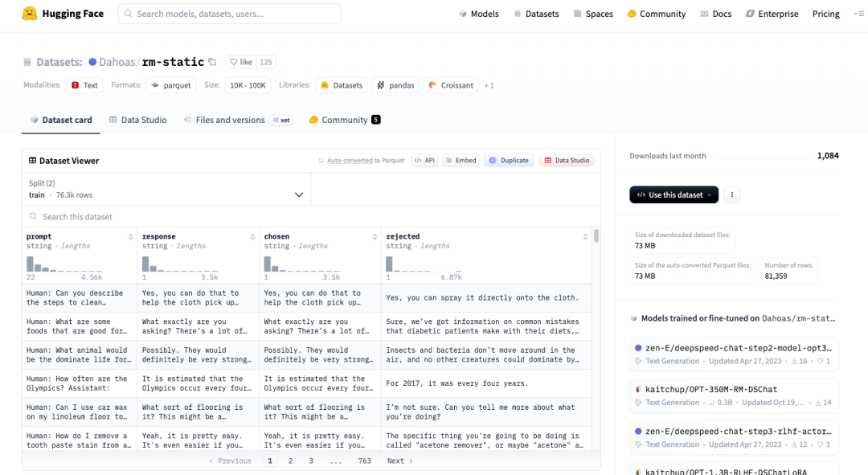Click the Duplicate button
Screen dimensions: 868x475
pos(509,161)
